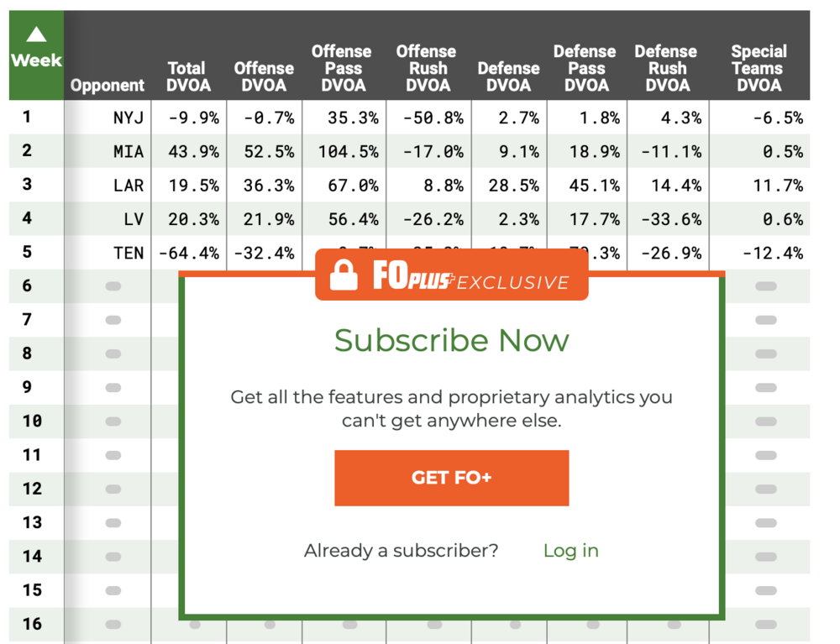Sort by Offense Pass DVOA header

(342, 68)
